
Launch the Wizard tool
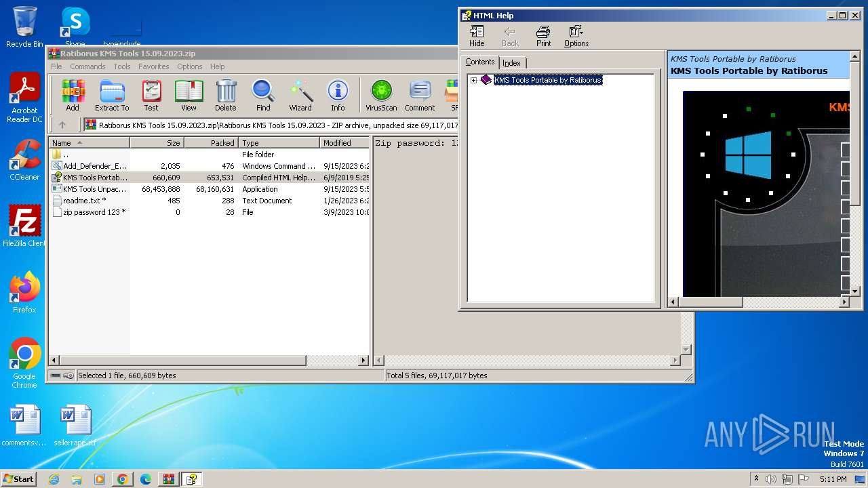click(x=300, y=95)
